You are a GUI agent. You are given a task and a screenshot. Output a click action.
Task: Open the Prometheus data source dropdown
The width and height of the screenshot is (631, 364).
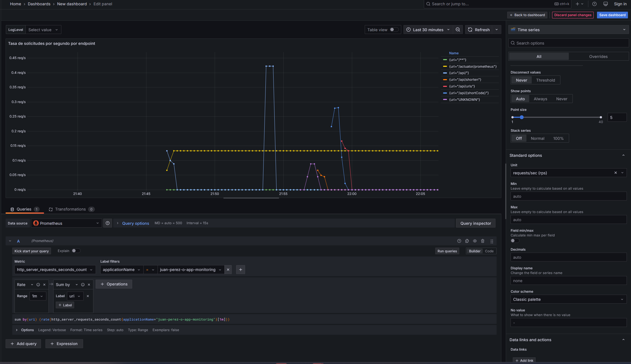tap(66, 223)
